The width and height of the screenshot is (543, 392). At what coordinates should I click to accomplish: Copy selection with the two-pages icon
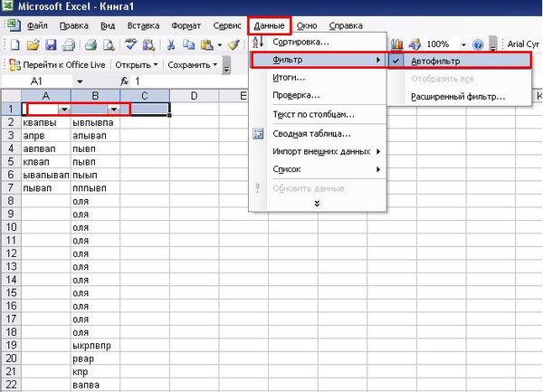189,44
